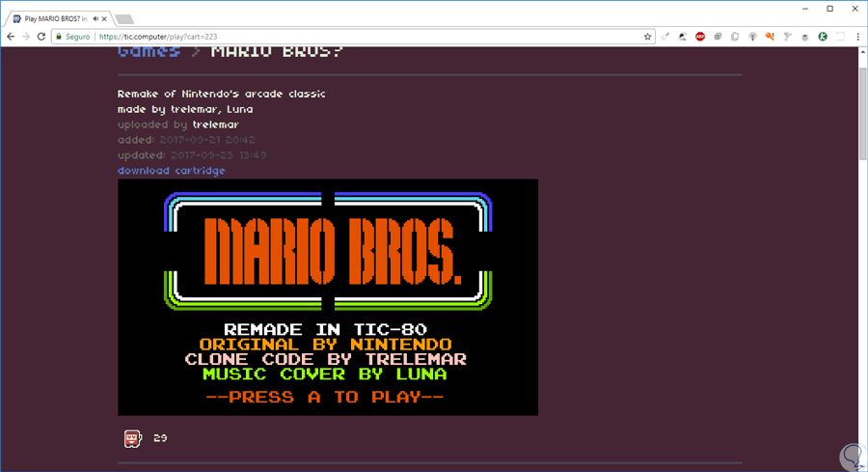Click 'REMADE IN TIC-80' in the game
This screenshot has width=868, height=472.
[x=326, y=329]
